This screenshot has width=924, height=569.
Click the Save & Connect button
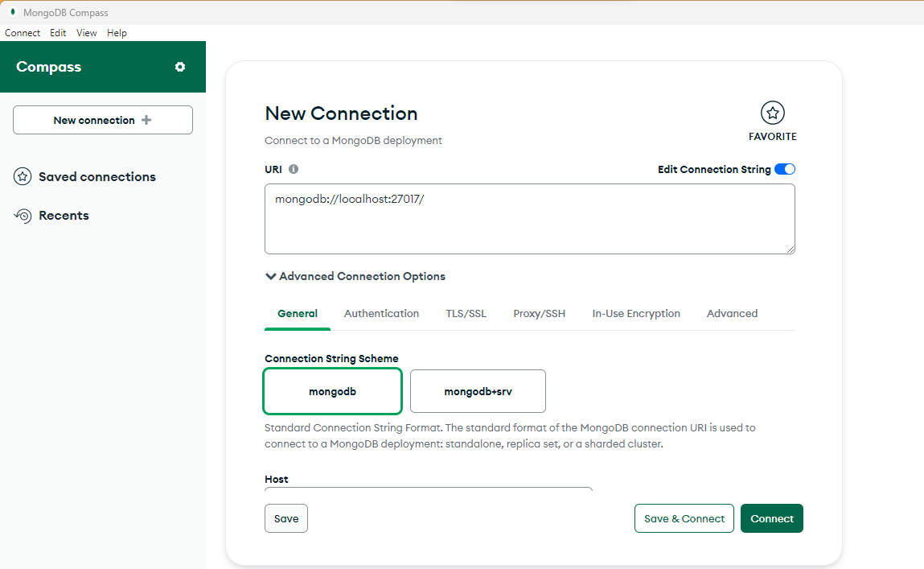tap(684, 518)
